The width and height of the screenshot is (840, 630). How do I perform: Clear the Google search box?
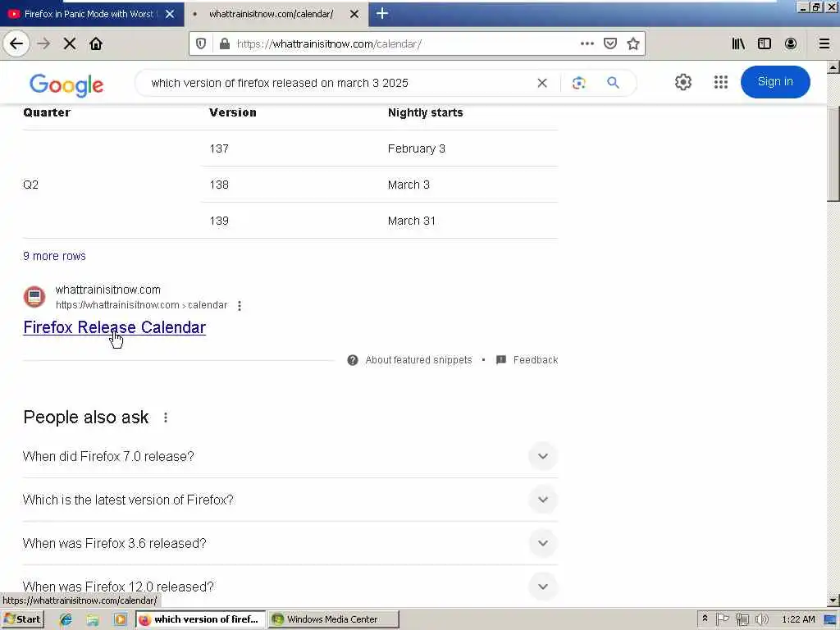tap(542, 83)
